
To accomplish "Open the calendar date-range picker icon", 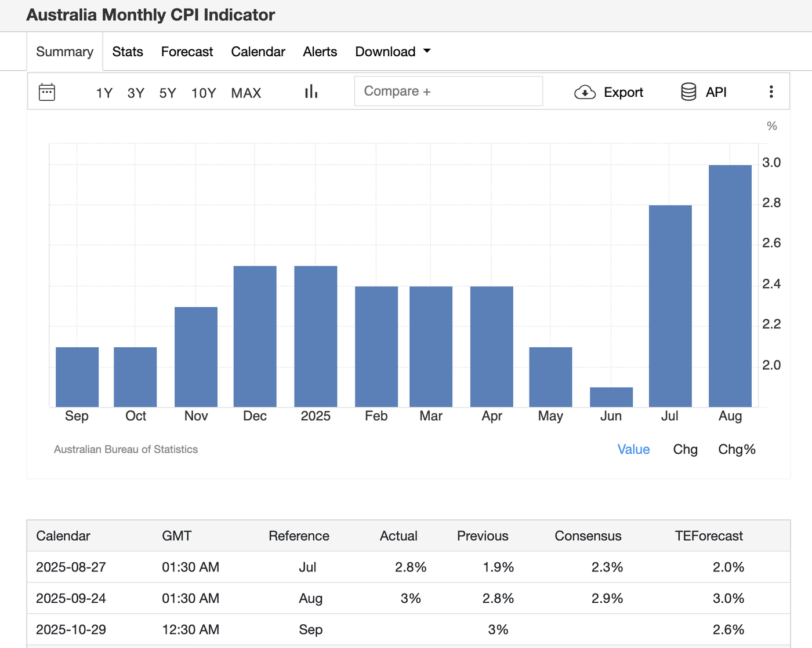I will tap(46, 92).
